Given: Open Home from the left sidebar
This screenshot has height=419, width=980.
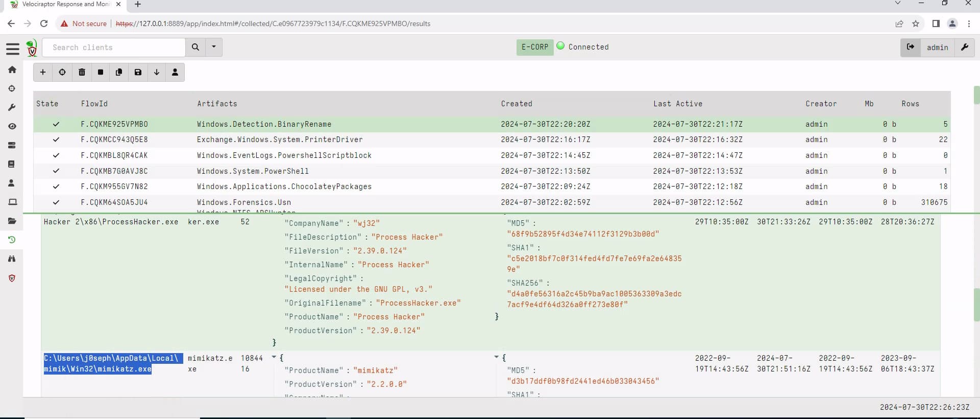Looking at the screenshot, I should [x=12, y=69].
